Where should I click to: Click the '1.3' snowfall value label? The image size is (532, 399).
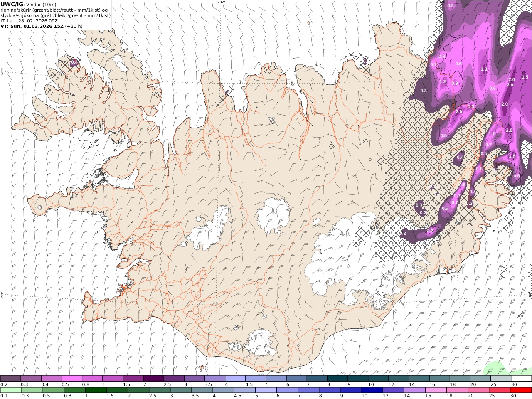point(471,107)
